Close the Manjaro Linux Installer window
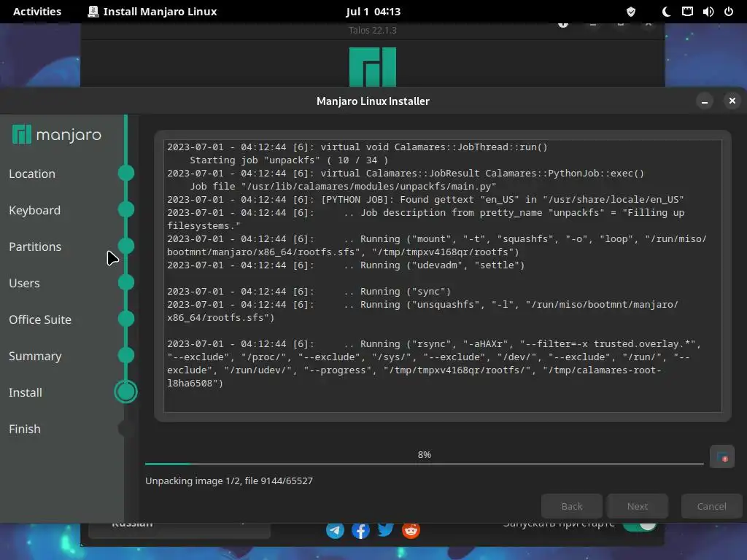 tap(732, 101)
